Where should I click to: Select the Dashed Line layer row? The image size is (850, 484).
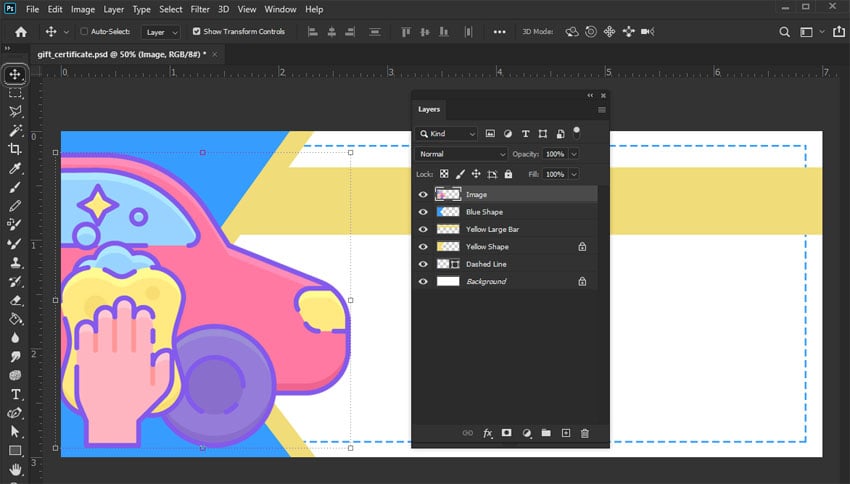pos(506,264)
